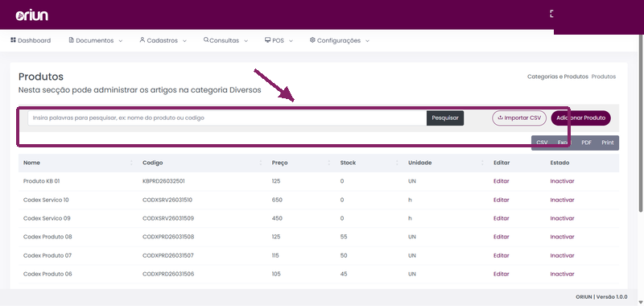Open the Dashboard grid icon
This screenshot has height=306, width=644.
pyautogui.click(x=13, y=40)
